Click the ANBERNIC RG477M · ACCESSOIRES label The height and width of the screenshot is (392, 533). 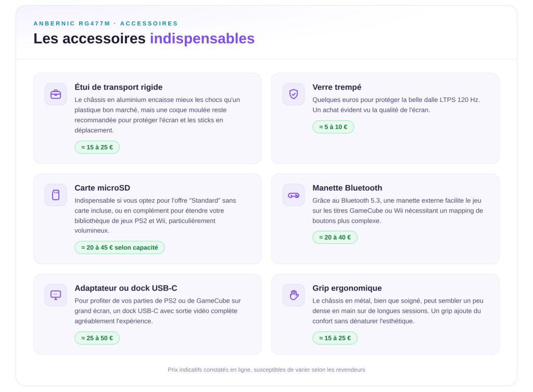click(106, 23)
